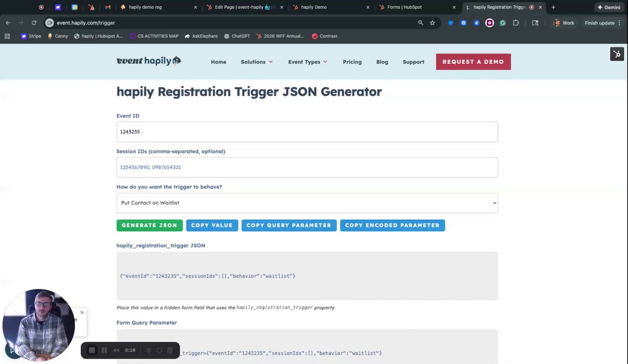Screen dimensions: 628x364
Task: Go to Home in site navigation
Action: coord(218,62)
